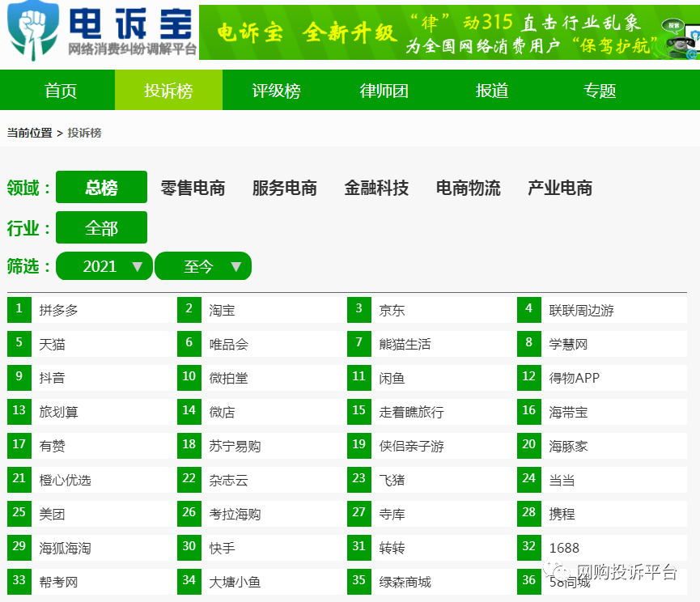Open the entry 熊猫生活

pyautogui.click(x=405, y=344)
